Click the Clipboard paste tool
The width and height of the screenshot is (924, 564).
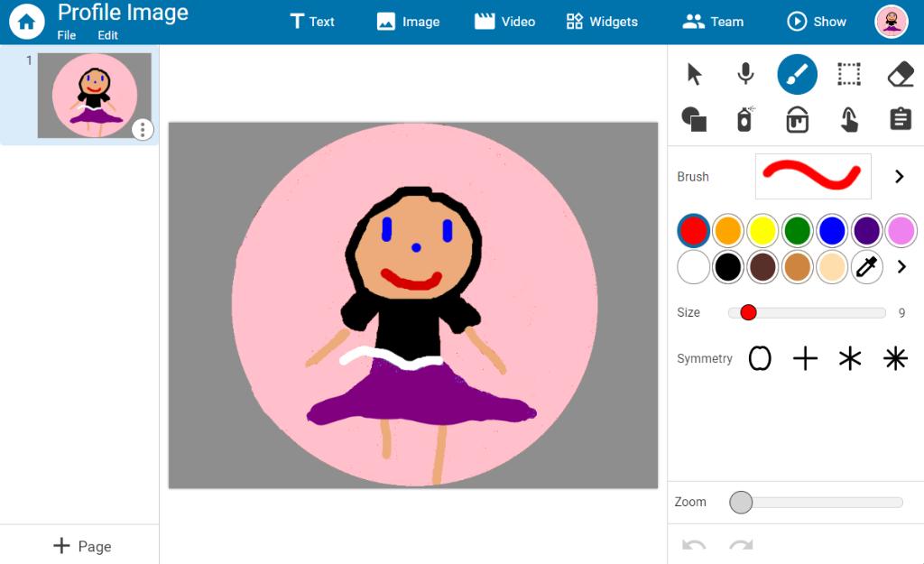tap(901, 118)
